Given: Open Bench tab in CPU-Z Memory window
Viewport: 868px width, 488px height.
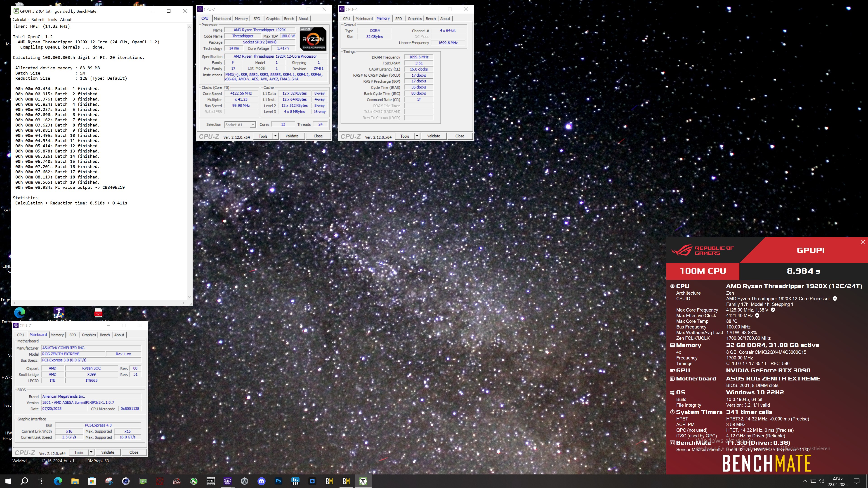Looking at the screenshot, I should pos(431,19).
